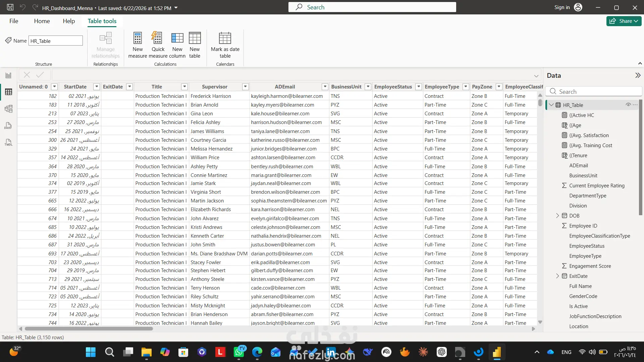Open filter dropdown on ExitDate column
644x362 pixels.
point(129,87)
